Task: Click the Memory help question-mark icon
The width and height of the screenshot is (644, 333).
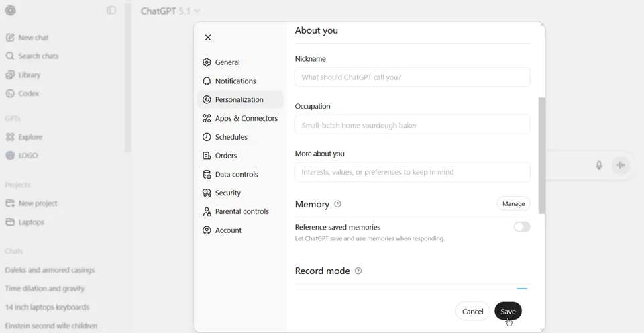Action: point(337,204)
